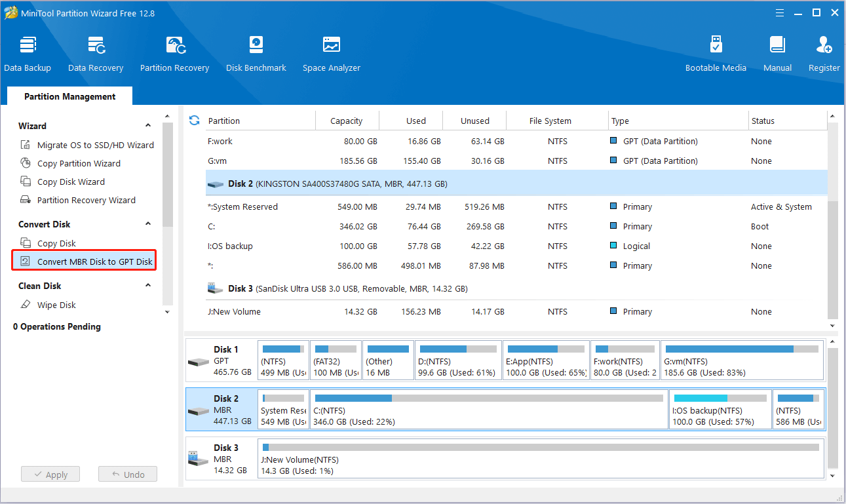Click the left panel scroll-down arrow
Viewport: 846px width, 504px height.
click(167, 312)
